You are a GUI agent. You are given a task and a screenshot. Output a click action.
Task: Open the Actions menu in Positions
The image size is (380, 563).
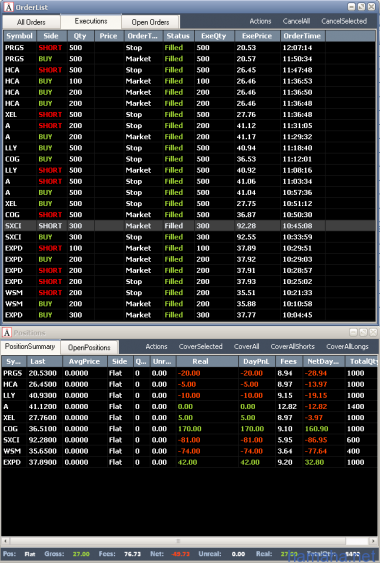156,346
